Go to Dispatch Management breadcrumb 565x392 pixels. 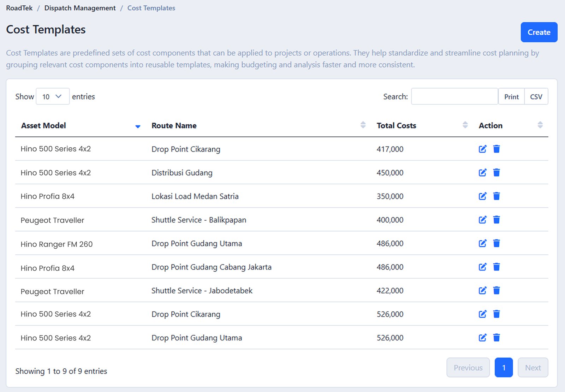(x=80, y=8)
